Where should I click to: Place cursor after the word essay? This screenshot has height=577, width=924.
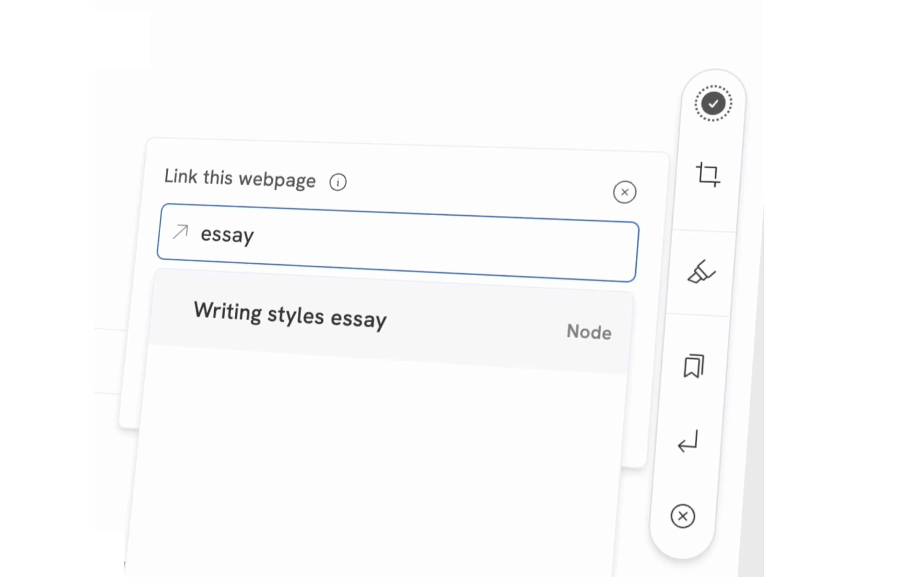click(x=255, y=235)
